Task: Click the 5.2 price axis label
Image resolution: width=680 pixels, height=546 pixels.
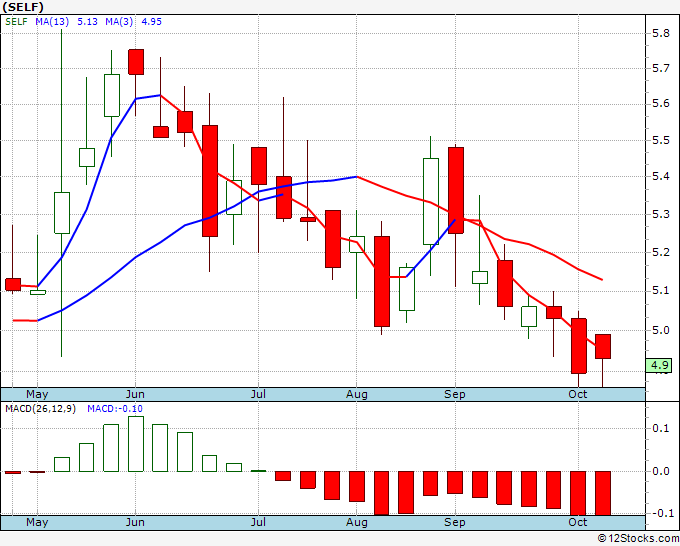Action: [661, 252]
